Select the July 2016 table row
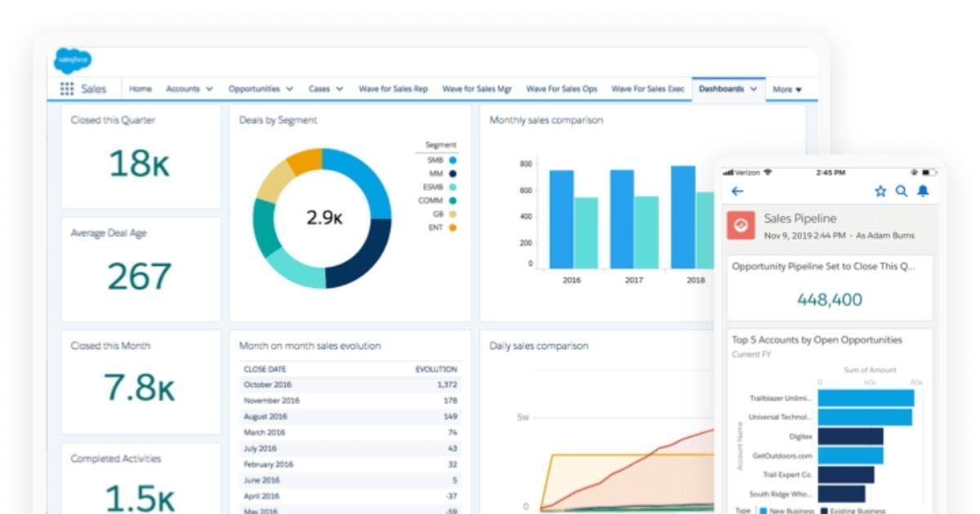 350,448
